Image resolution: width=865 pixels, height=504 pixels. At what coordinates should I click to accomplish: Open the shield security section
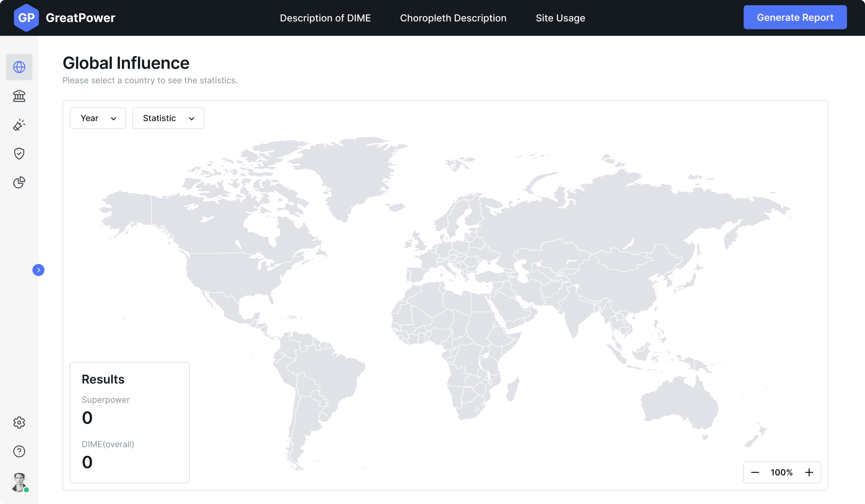[19, 153]
